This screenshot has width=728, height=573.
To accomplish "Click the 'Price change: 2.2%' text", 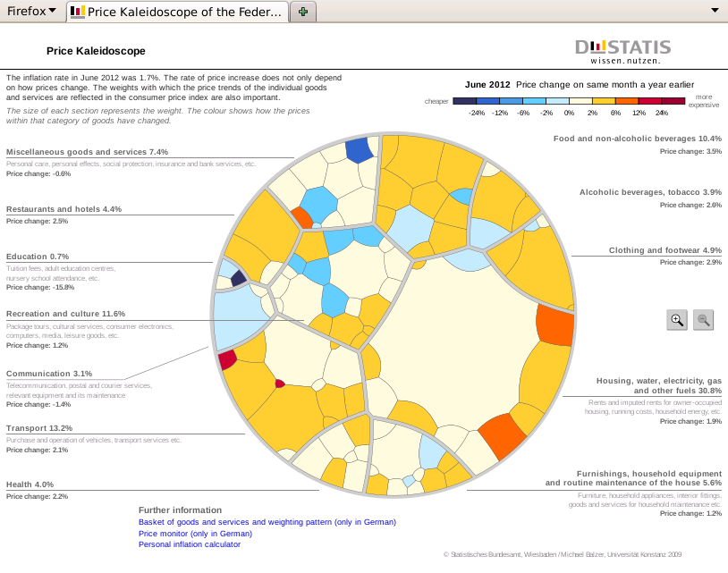I will pyautogui.click(x=38, y=496).
